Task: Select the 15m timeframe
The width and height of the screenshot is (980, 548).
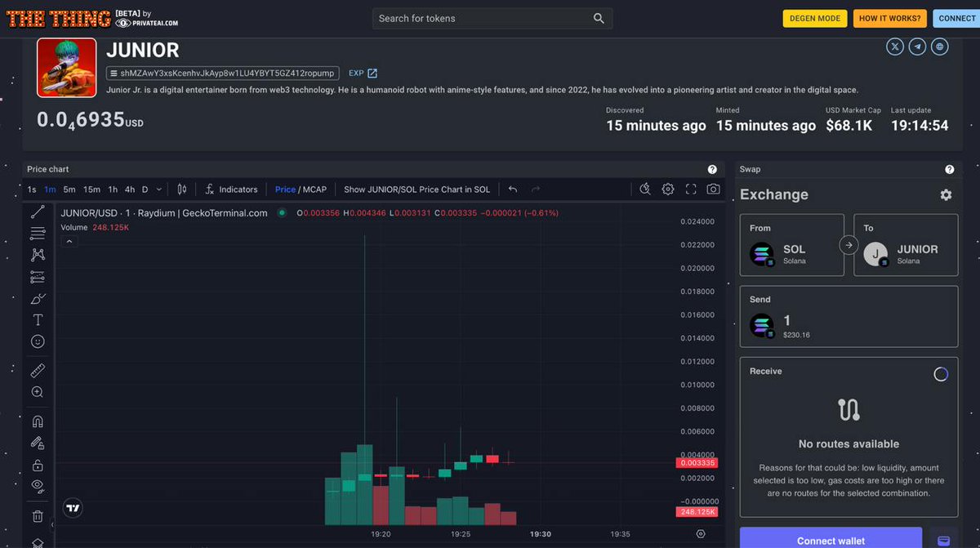Action: click(x=91, y=189)
